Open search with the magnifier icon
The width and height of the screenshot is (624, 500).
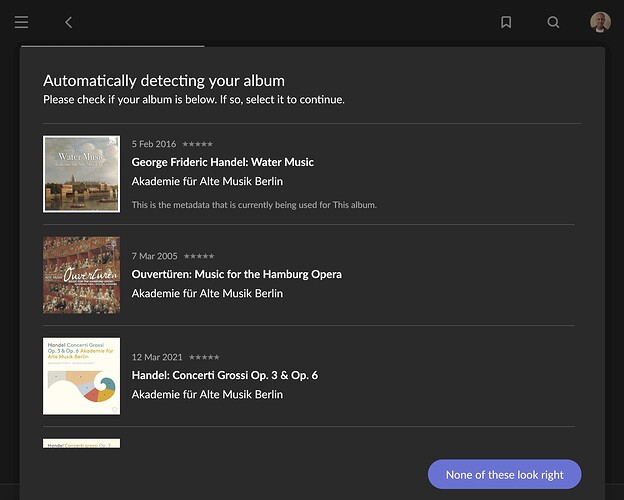pyautogui.click(x=553, y=22)
